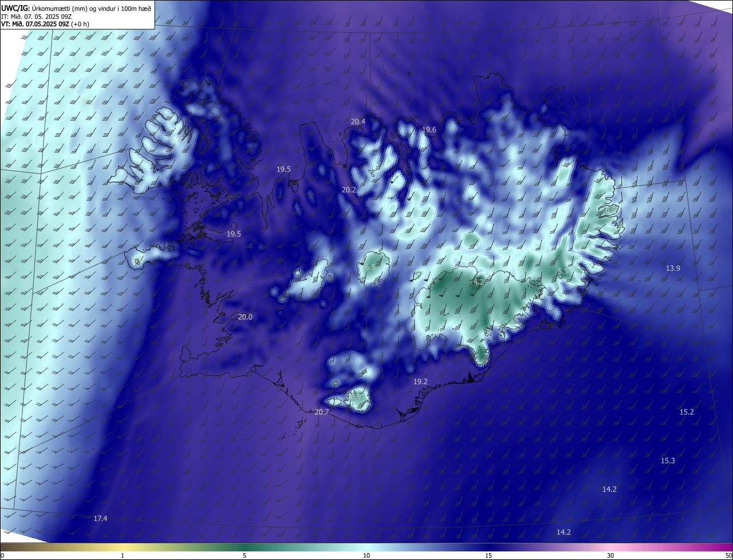Pick the pale cyan colorbar segment above 10
The height and width of the screenshot is (560, 733).
click(366, 547)
